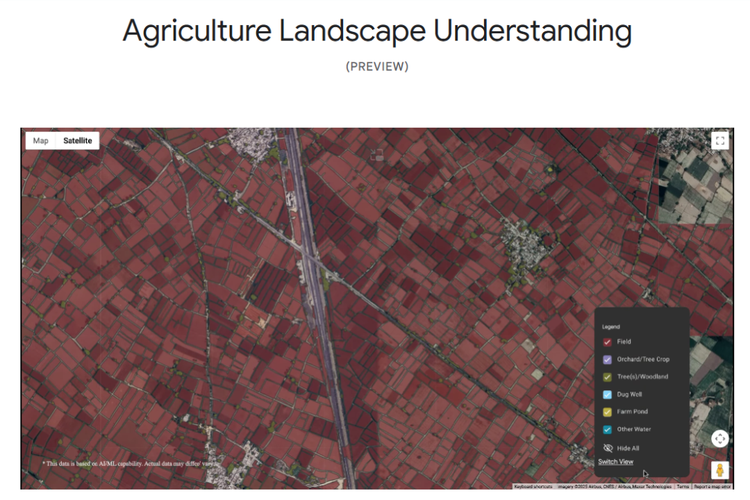This screenshot has width=750, height=500.
Task: Click the Dug Well legend label
Action: tap(629, 394)
